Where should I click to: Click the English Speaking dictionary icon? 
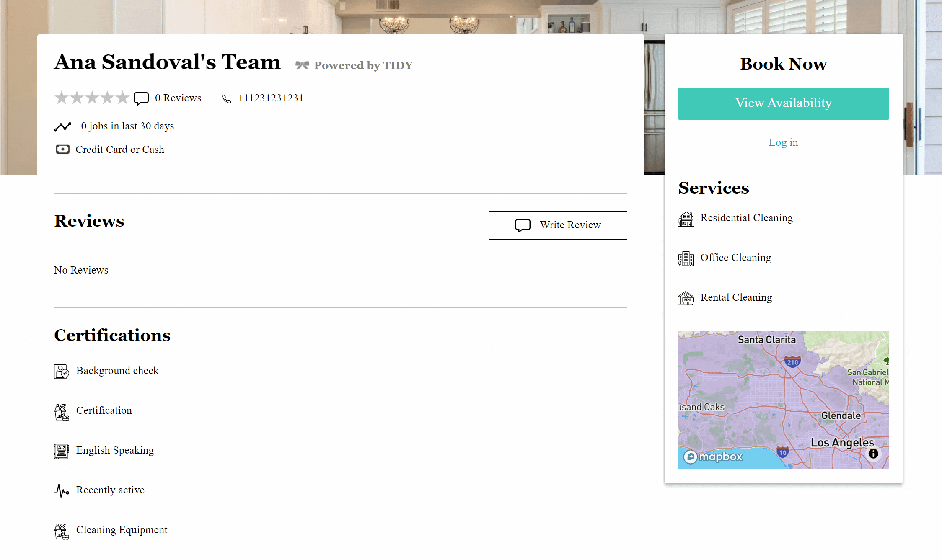coord(61,451)
